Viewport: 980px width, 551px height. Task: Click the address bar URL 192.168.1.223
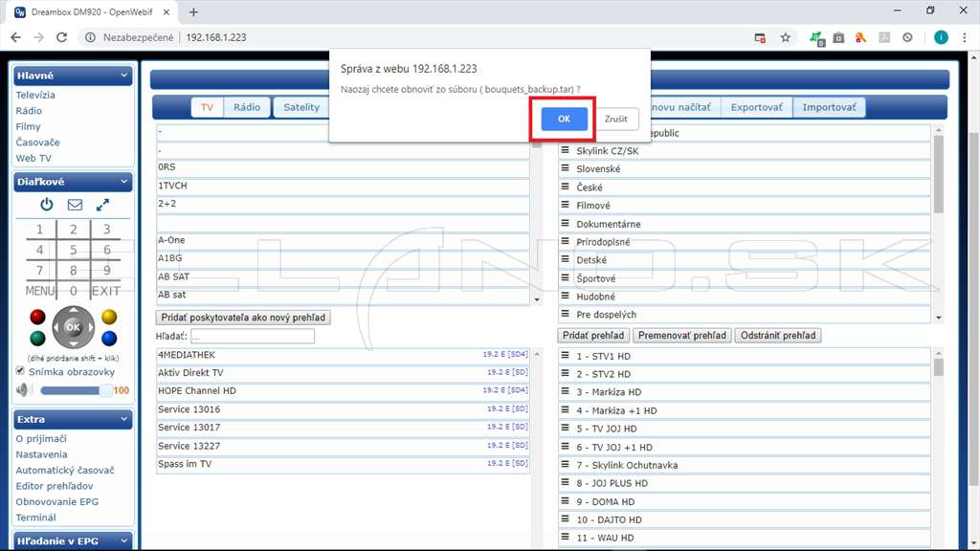pyautogui.click(x=216, y=37)
